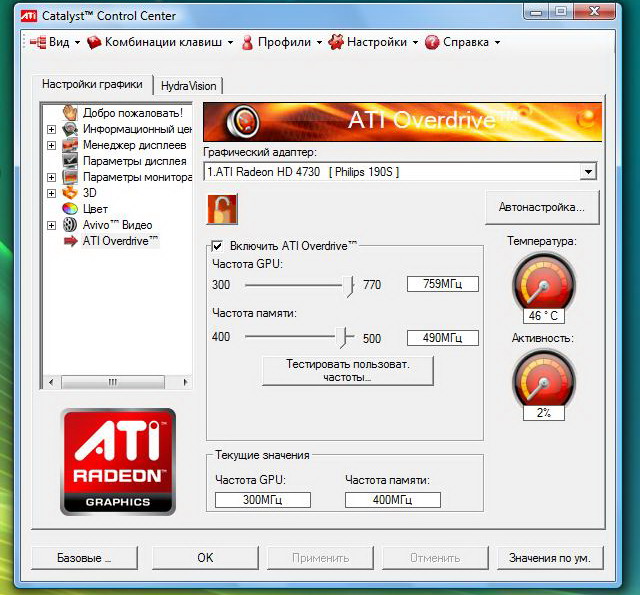640x595 pixels.
Task: Select Параметры дисплея in the tree
Action: tap(135, 161)
